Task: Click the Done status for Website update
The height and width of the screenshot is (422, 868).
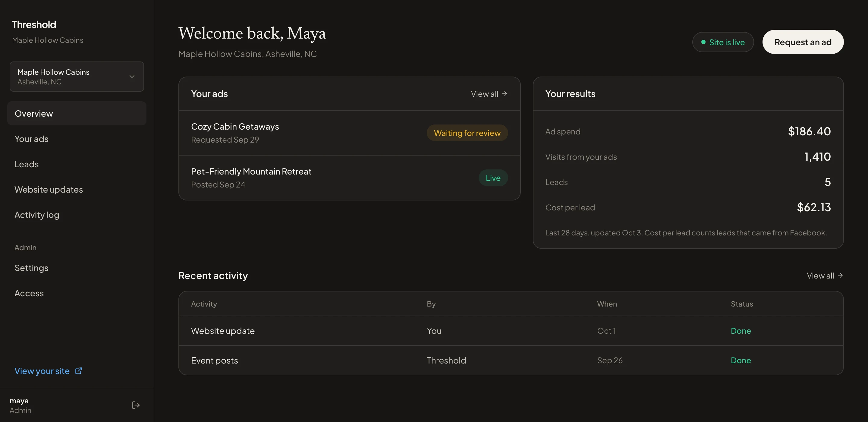Action: pyautogui.click(x=741, y=331)
